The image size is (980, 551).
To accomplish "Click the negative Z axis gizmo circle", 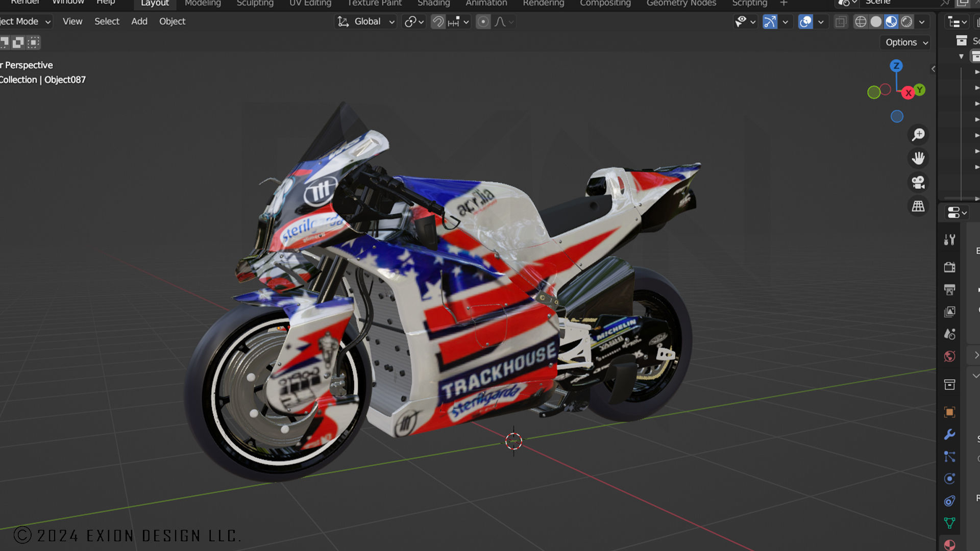I will [897, 116].
